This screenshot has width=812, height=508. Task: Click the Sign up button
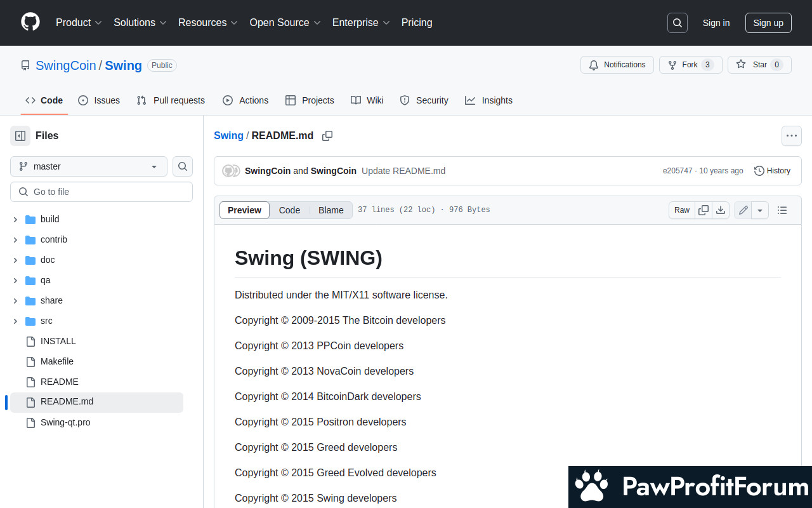768,23
